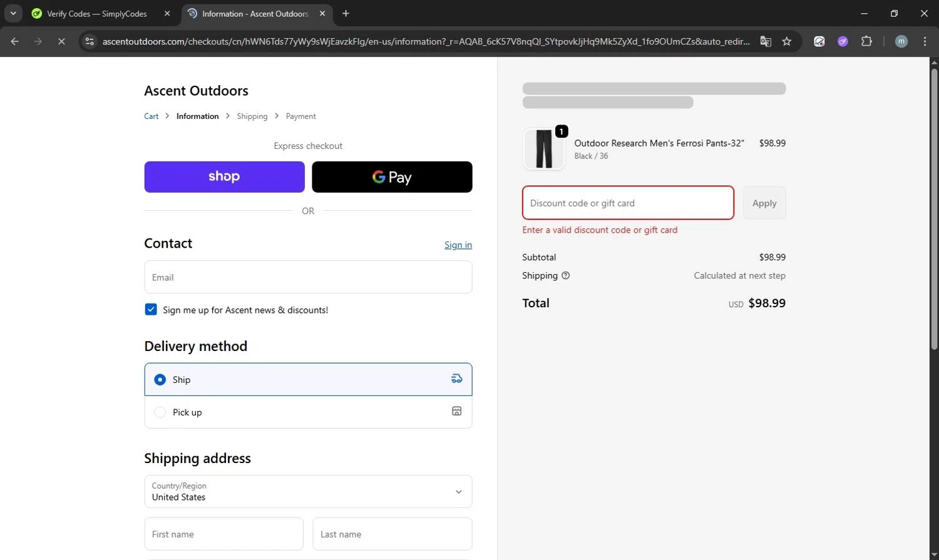Select the Shipping breadcrumb step
This screenshot has height=560, width=939.
pyautogui.click(x=252, y=116)
